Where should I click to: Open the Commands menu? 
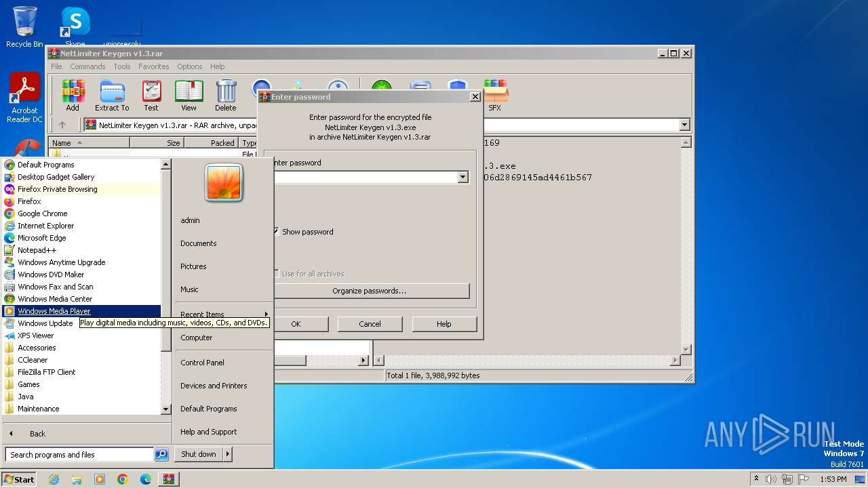click(x=87, y=66)
